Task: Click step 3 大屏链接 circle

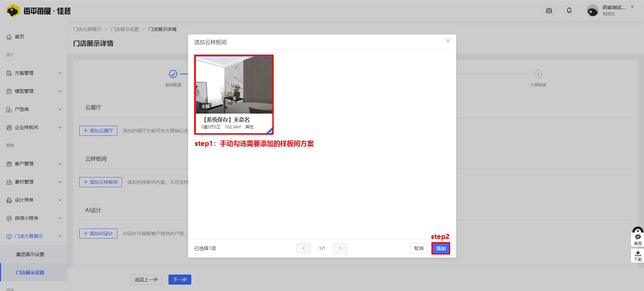Action: click(538, 74)
